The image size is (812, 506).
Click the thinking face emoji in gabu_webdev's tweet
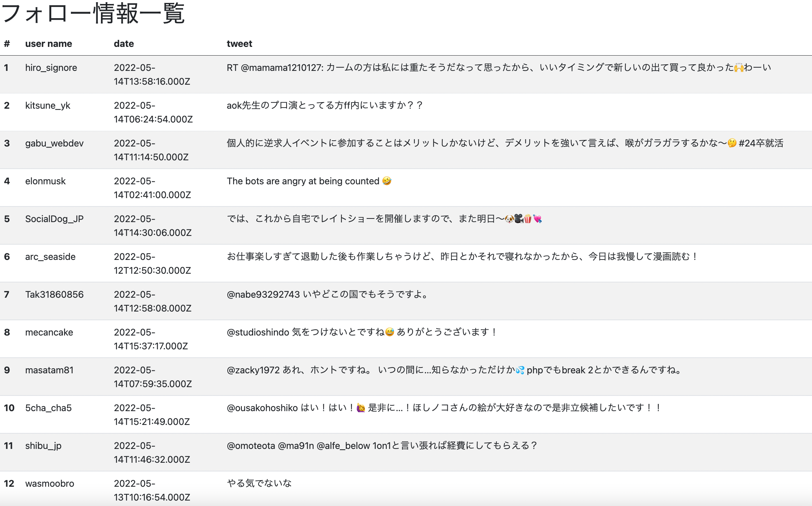[732, 143]
